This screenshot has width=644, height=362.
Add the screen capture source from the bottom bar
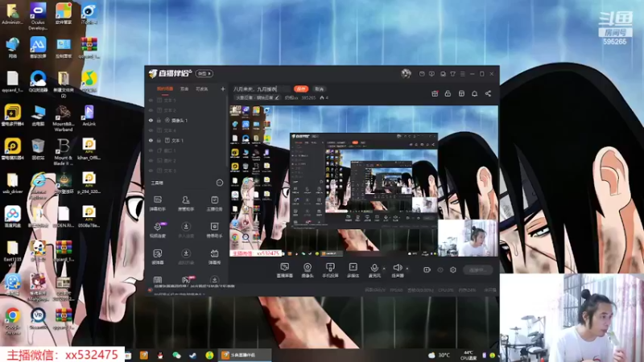pos(285,270)
